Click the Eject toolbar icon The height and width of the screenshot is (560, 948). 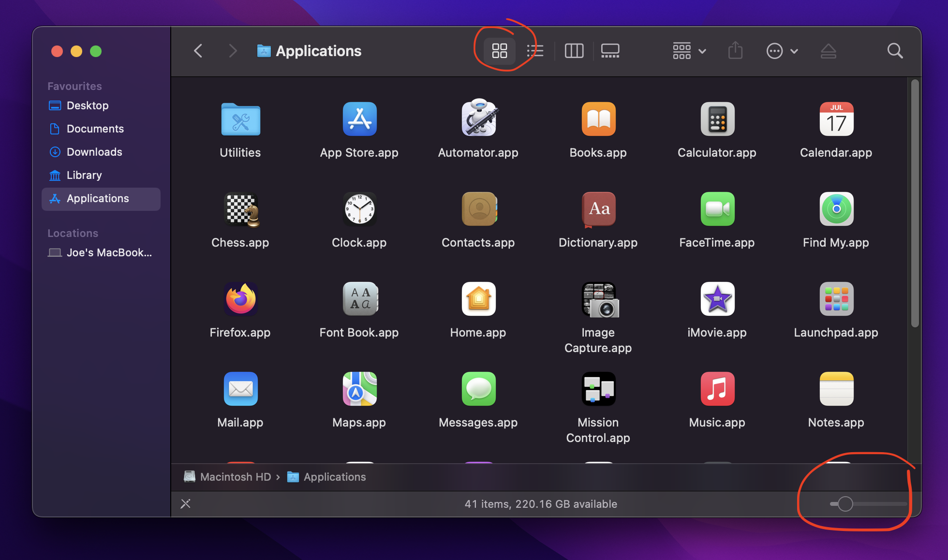[x=828, y=51]
